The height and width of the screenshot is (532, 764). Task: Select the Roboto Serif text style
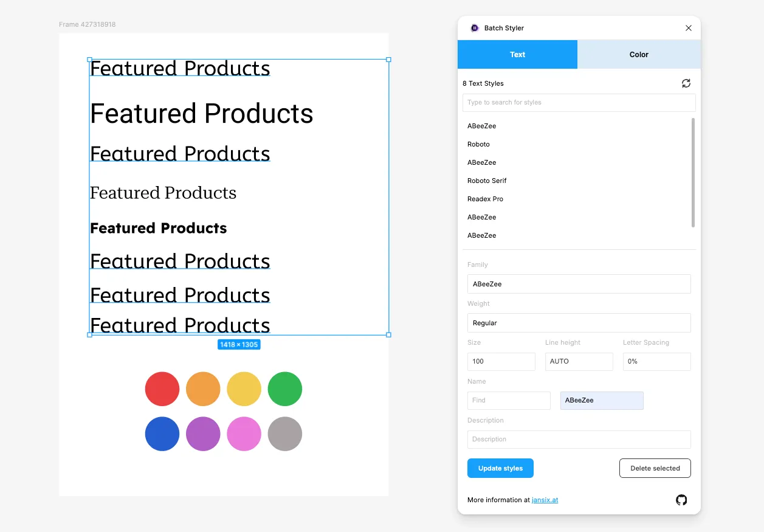[x=487, y=181]
